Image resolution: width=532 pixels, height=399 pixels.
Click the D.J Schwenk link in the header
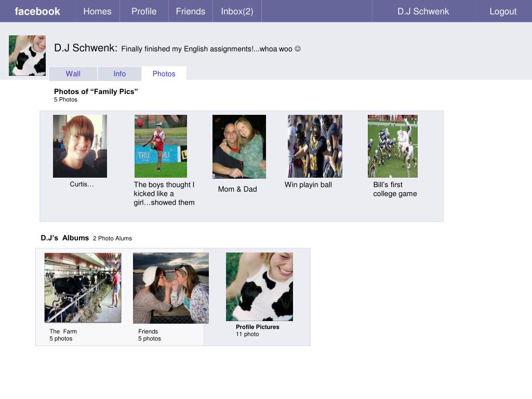(423, 11)
